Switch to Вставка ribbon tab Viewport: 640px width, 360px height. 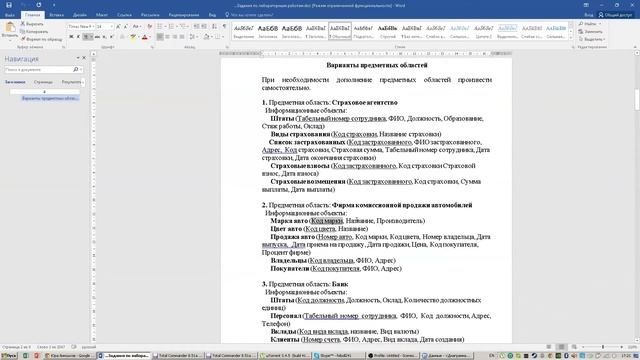56,15
